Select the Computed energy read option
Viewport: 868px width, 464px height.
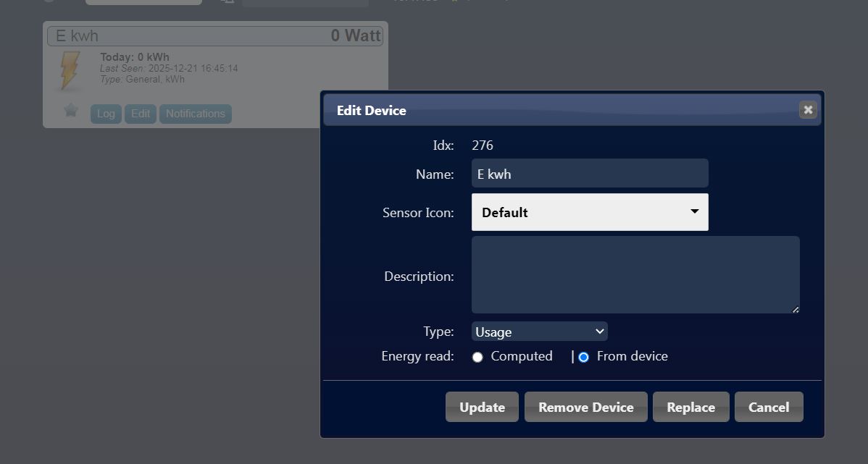[477, 357]
